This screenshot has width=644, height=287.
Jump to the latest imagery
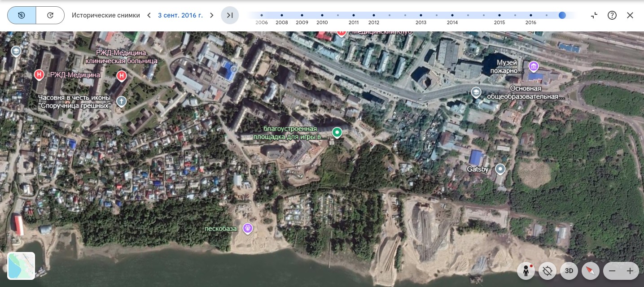[230, 15]
